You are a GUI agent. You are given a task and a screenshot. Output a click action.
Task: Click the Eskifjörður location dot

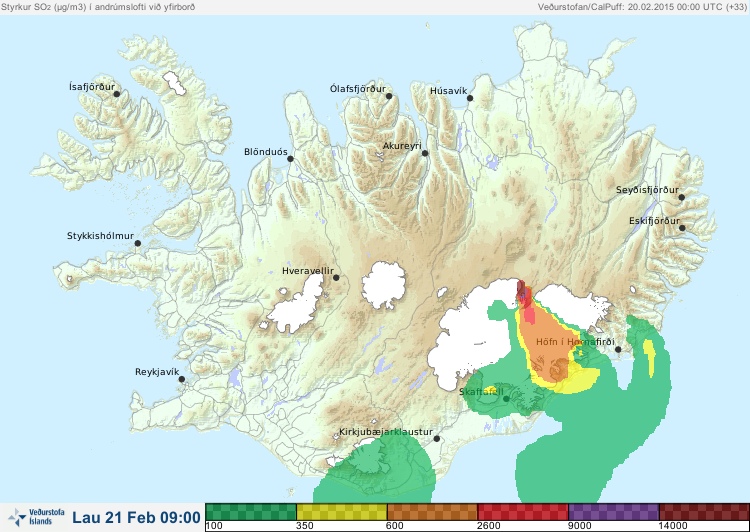click(x=682, y=228)
